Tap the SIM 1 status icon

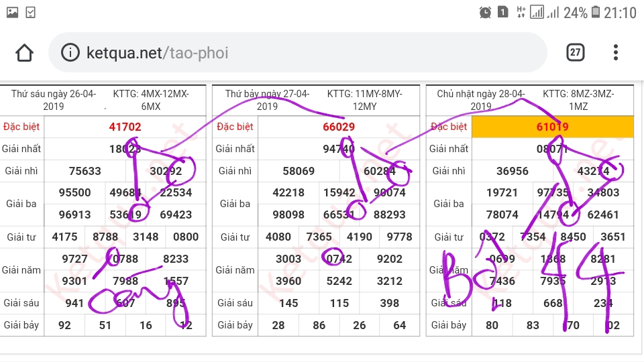pyautogui.click(x=502, y=12)
